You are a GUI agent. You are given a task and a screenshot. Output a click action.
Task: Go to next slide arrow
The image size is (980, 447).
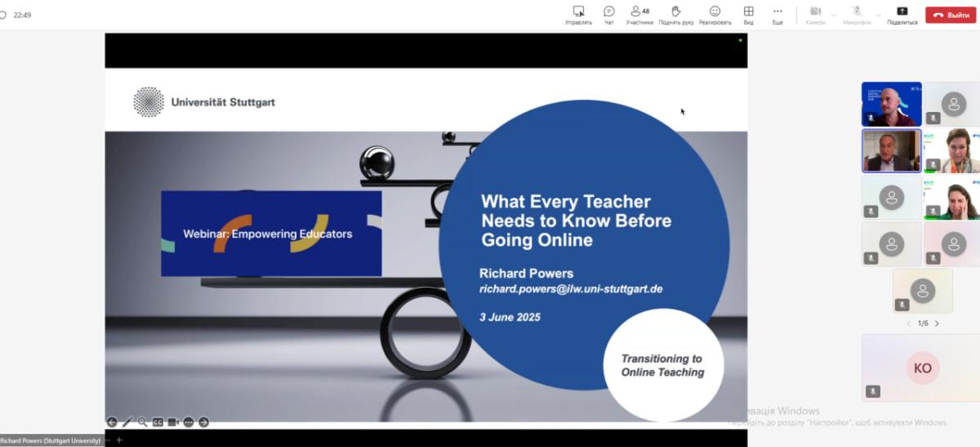coord(203,422)
